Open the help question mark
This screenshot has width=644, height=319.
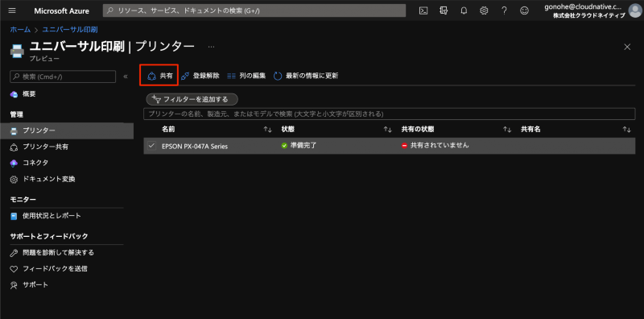[504, 10]
